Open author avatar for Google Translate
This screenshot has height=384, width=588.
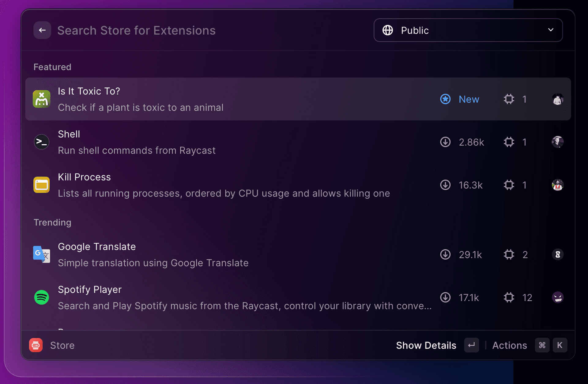(558, 254)
